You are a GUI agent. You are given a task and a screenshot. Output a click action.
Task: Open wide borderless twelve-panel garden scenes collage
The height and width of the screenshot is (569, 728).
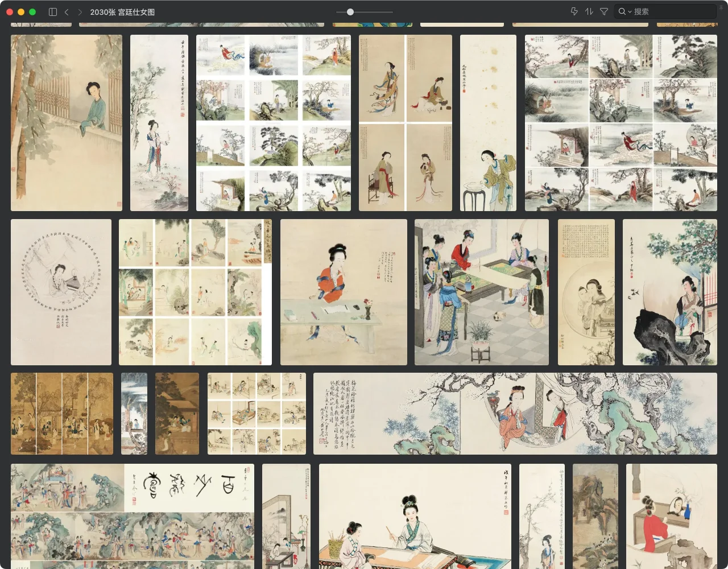click(x=621, y=123)
